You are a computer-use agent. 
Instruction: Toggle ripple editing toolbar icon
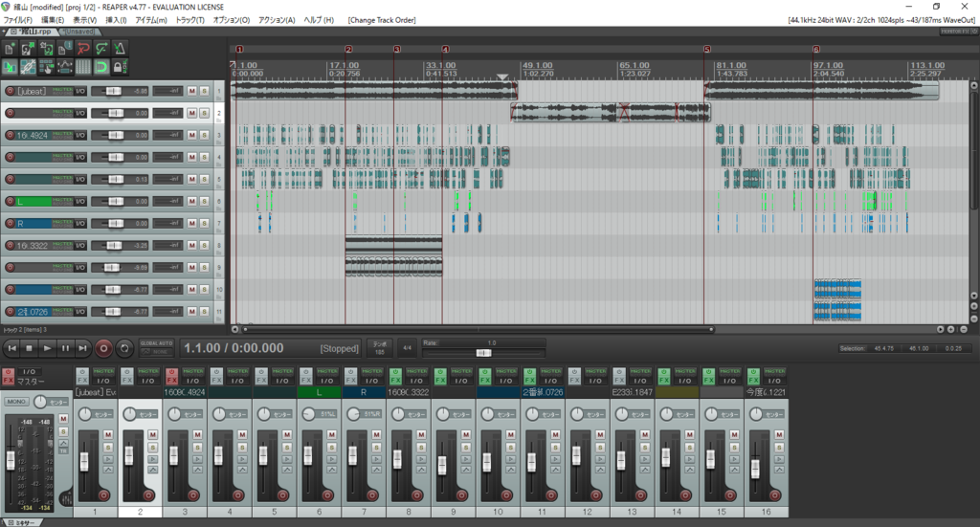46,67
